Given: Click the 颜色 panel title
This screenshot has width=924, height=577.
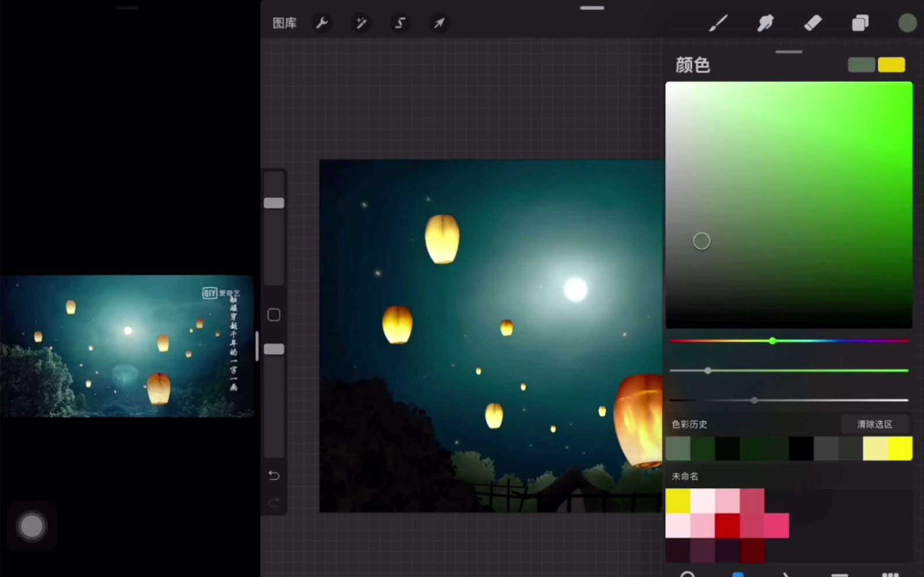Looking at the screenshot, I should pos(693,65).
